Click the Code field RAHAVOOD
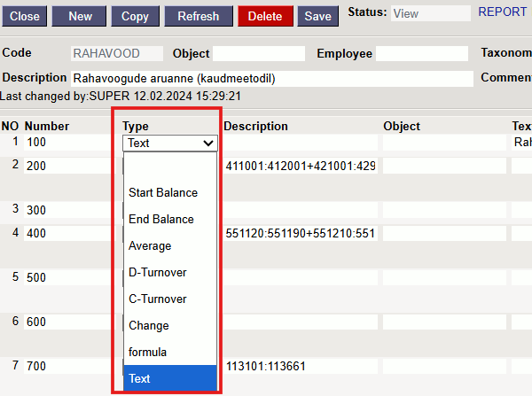The image size is (532, 396). tap(116, 53)
